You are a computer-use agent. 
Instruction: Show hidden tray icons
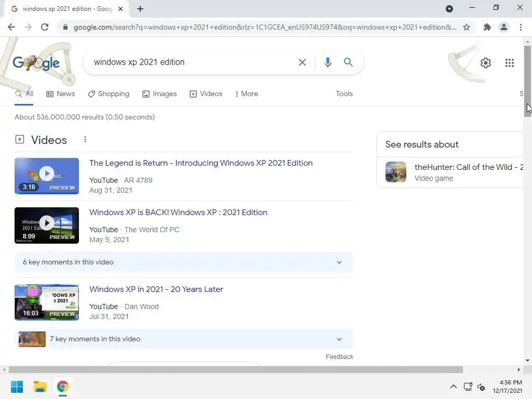click(453, 387)
